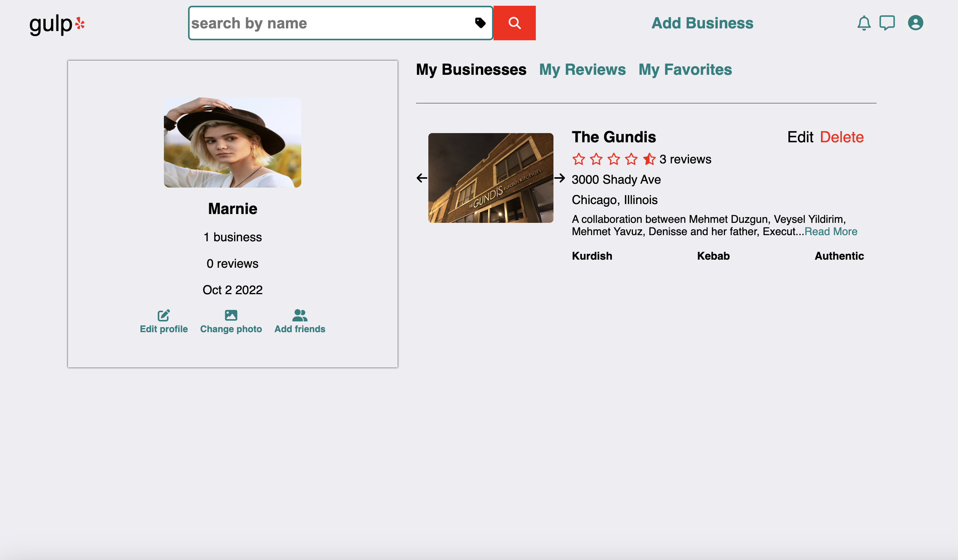Image resolution: width=958 pixels, height=560 pixels.
Task: Click The Gundis business thumbnail image
Action: coord(491,177)
